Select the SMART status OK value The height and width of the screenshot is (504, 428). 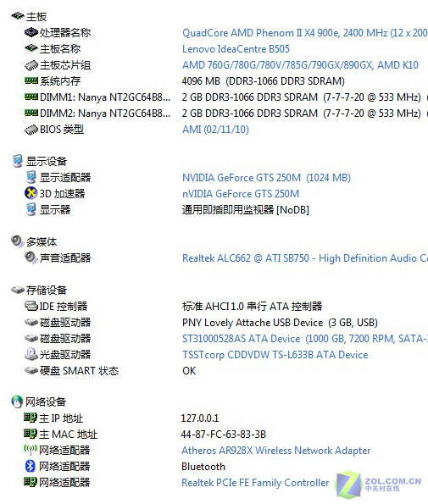[x=189, y=371]
